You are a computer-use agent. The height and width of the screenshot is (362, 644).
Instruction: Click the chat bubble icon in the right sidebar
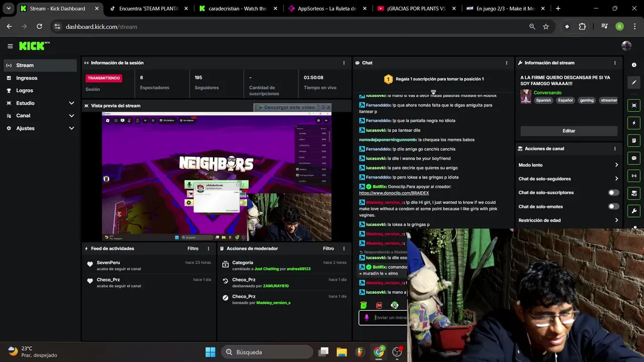pos(634,158)
